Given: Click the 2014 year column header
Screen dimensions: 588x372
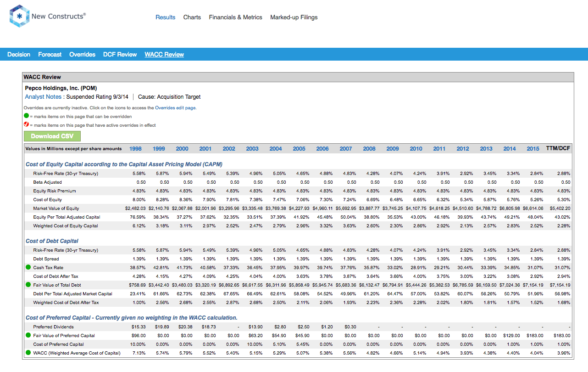Looking at the screenshot, I should pos(510,149).
